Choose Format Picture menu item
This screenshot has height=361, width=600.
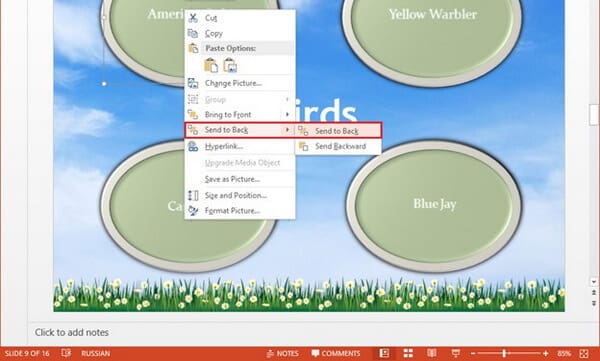point(240,211)
